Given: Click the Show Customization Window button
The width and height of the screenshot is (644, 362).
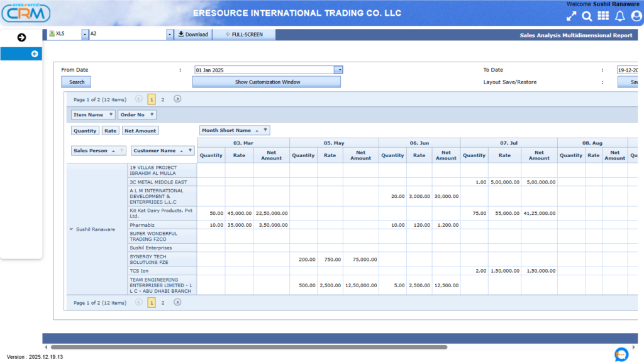Looking at the screenshot, I should click(265, 82).
